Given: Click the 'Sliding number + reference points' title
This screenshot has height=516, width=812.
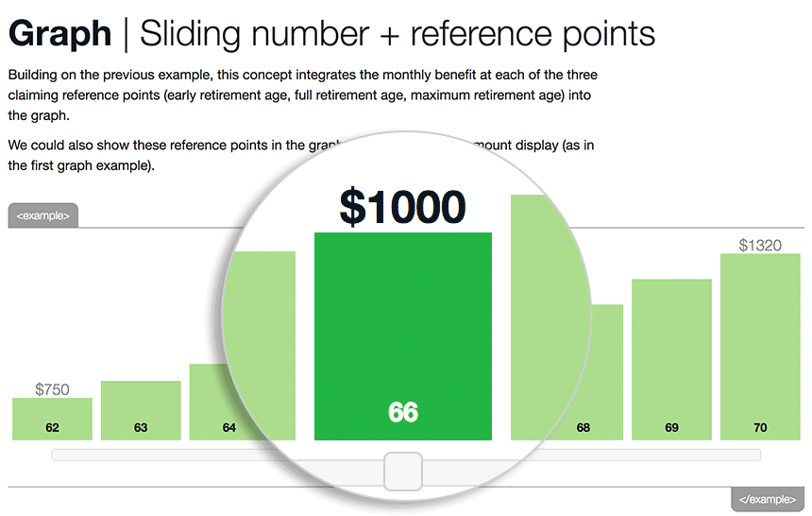Looking at the screenshot, I should [x=398, y=34].
